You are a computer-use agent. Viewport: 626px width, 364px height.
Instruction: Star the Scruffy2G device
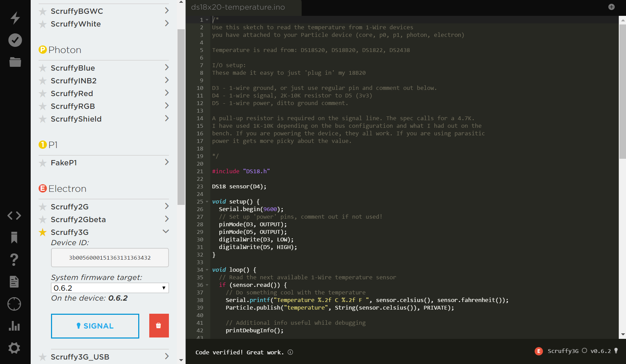point(43,207)
